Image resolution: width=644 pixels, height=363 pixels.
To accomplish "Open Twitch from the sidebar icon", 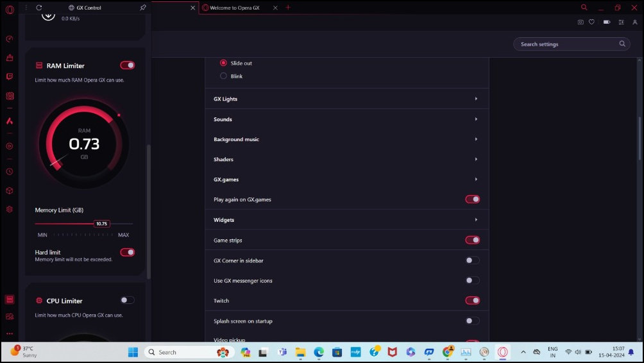I will tap(10, 77).
